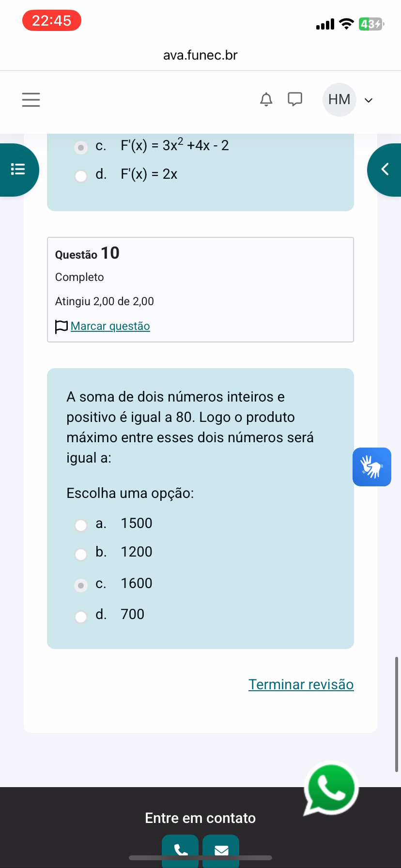Expand the user menu chevron
The width and height of the screenshot is (401, 868).
click(369, 100)
